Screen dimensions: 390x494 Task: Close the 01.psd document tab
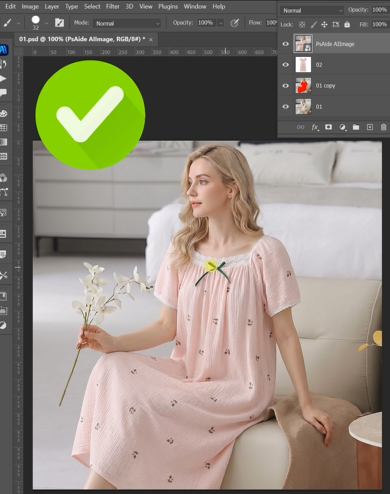click(151, 40)
